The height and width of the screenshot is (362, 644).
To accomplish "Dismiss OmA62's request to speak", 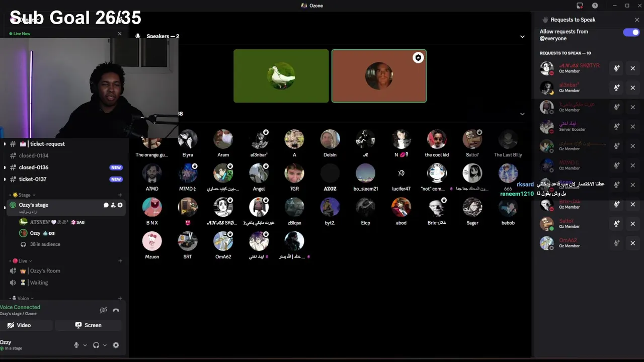I will pyautogui.click(x=633, y=243).
